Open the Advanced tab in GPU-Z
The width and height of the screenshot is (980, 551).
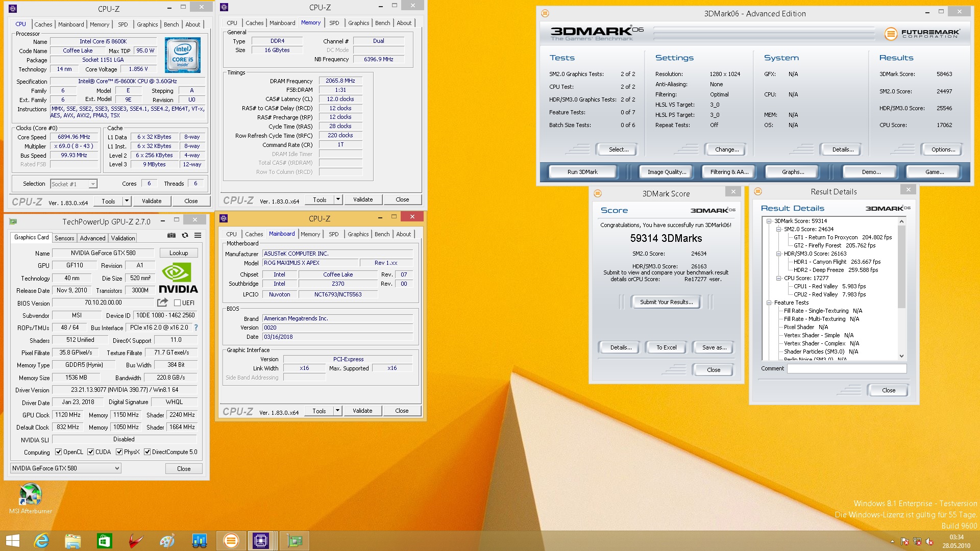(x=92, y=238)
